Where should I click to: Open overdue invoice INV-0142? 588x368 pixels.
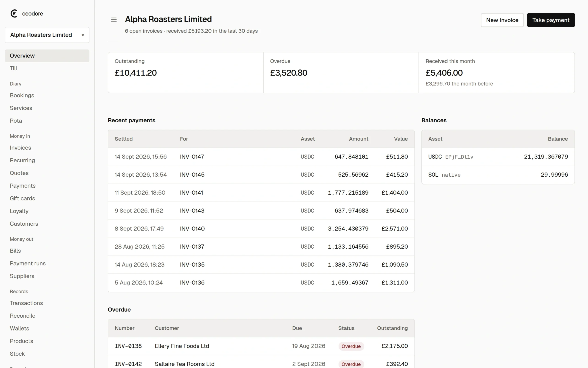[128, 364]
